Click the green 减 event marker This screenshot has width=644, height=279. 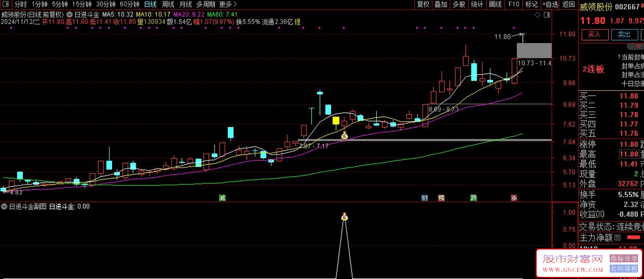point(222,198)
